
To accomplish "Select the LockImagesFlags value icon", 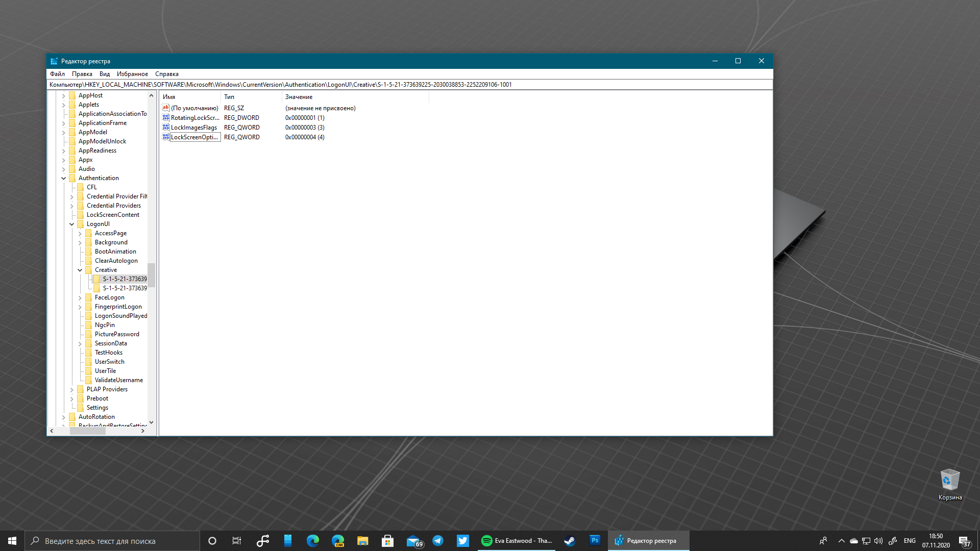I will [x=166, y=127].
